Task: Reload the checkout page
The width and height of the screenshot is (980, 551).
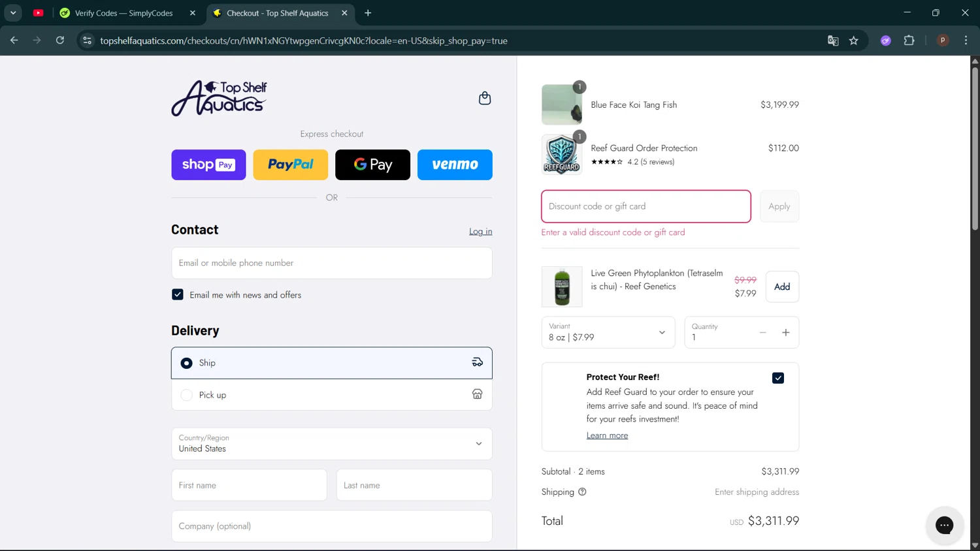Action: (x=60, y=40)
